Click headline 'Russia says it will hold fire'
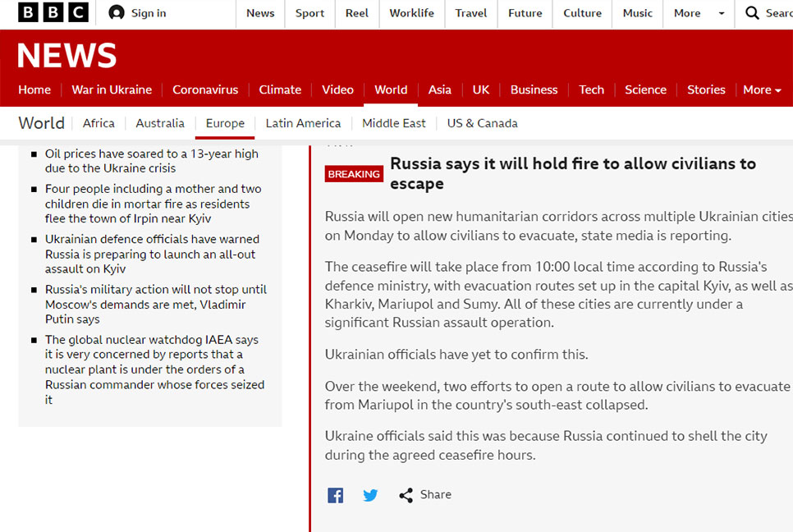The height and width of the screenshot is (532, 793). coord(573,173)
